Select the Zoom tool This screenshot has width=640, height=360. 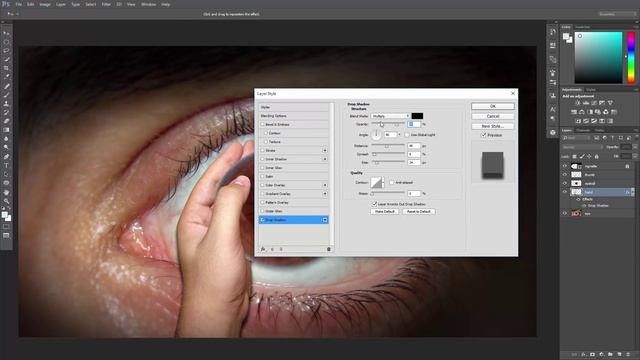(6, 201)
